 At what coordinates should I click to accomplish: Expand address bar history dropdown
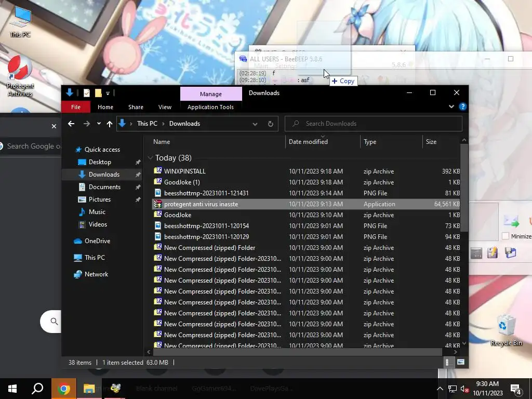(x=255, y=124)
